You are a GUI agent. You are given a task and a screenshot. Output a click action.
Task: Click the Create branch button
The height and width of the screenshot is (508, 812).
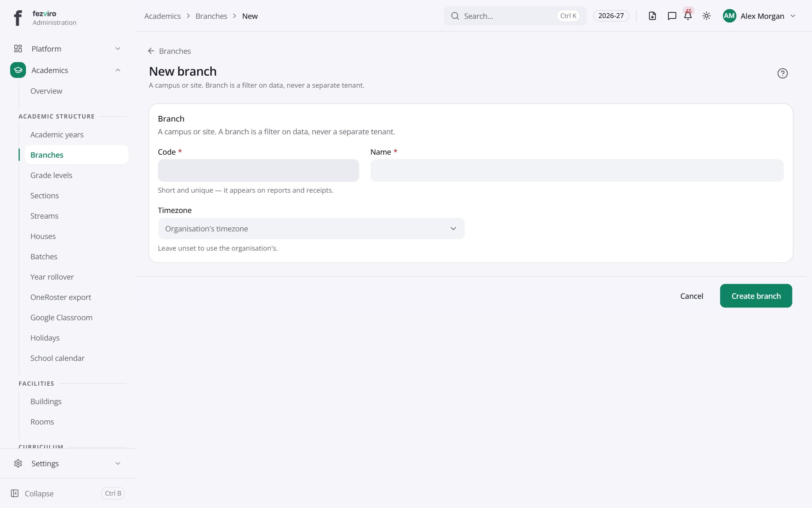[756, 296]
